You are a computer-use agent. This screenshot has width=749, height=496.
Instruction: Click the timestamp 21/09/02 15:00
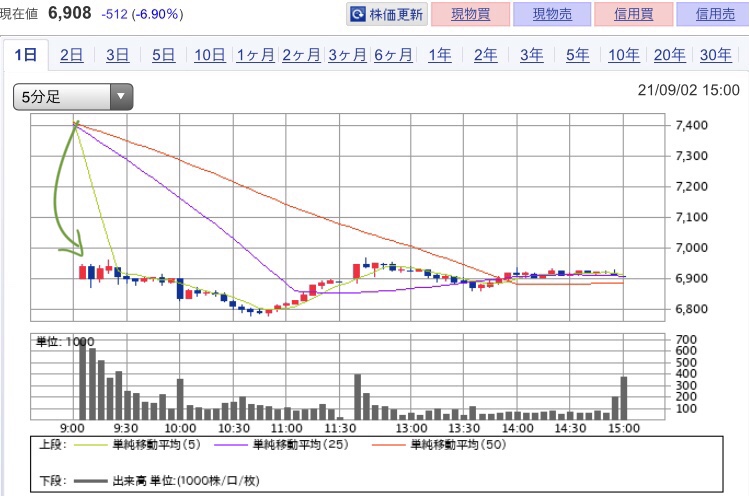688,90
